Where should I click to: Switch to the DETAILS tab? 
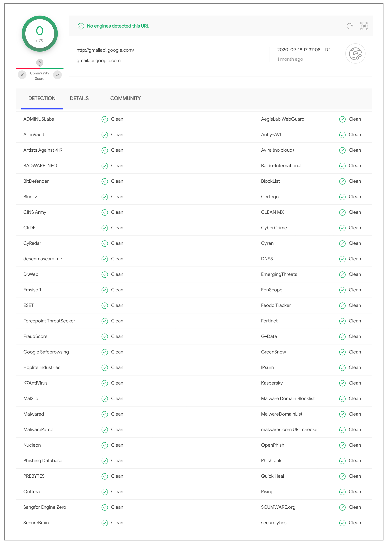pyautogui.click(x=79, y=98)
